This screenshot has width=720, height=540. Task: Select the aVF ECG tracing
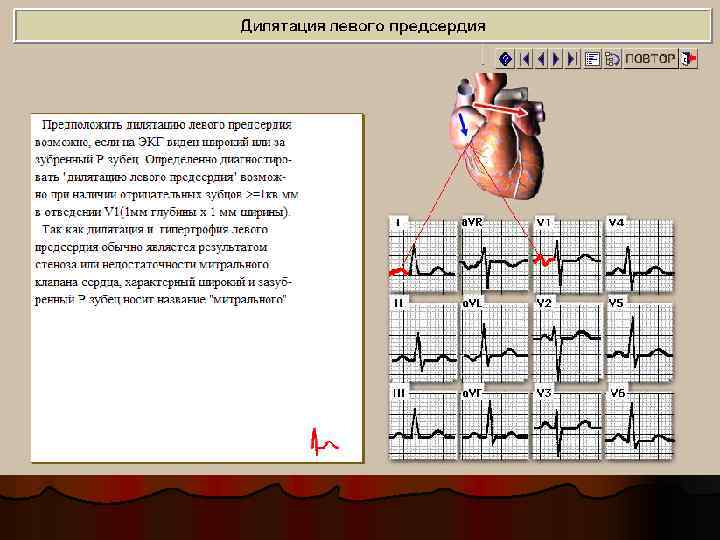[x=495, y=423]
